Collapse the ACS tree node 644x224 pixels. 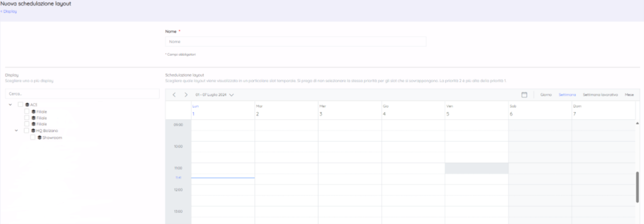click(11, 105)
